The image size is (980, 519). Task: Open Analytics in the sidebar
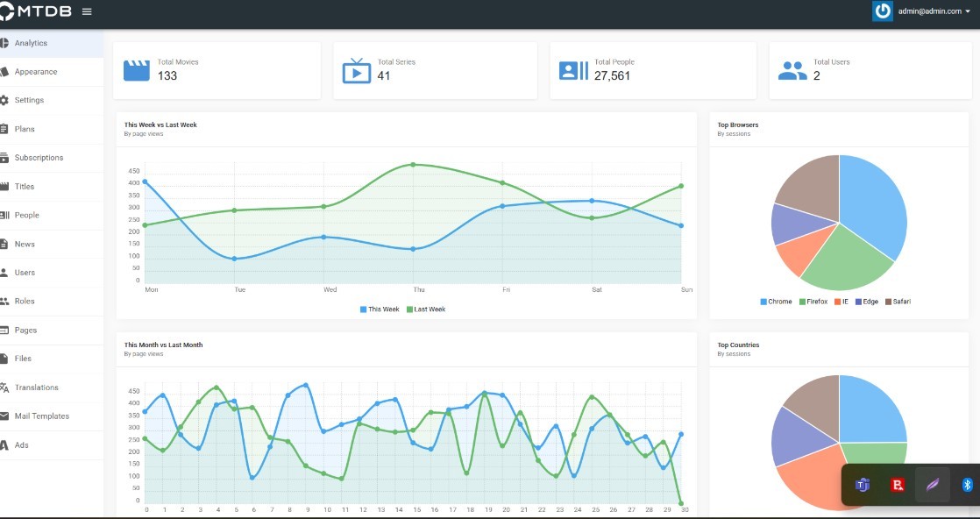click(51, 43)
